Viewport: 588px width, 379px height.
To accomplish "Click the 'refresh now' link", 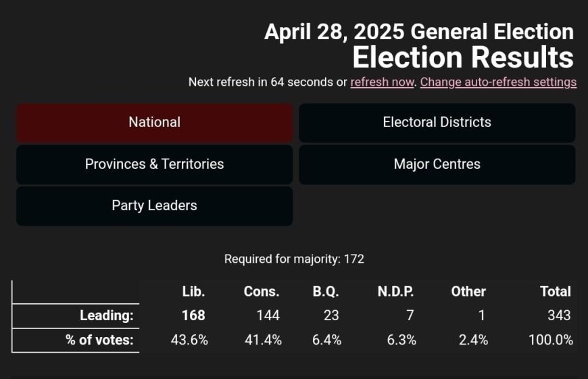I will [x=382, y=82].
